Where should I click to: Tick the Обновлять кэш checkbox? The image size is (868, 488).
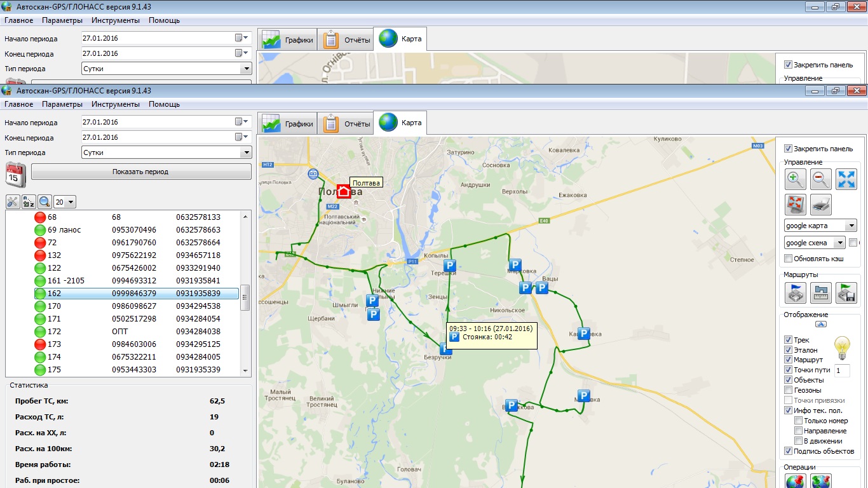point(789,259)
